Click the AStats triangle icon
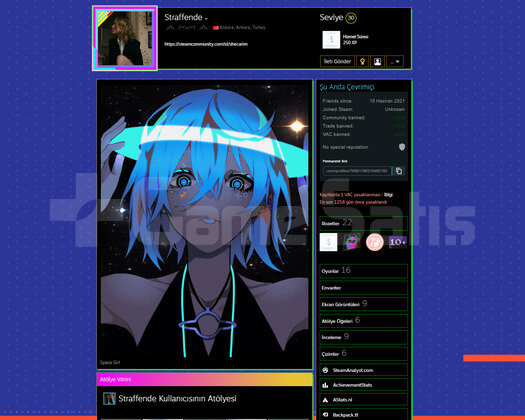 click(325, 400)
